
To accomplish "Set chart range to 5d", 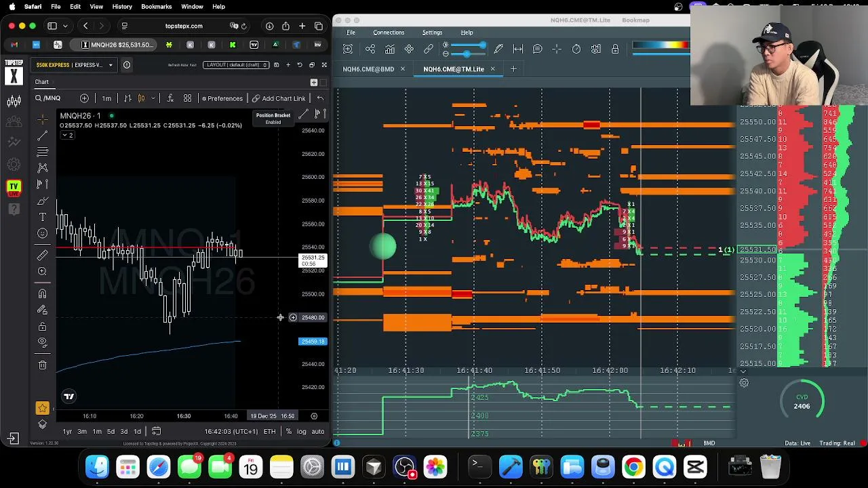I will tap(111, 432).
